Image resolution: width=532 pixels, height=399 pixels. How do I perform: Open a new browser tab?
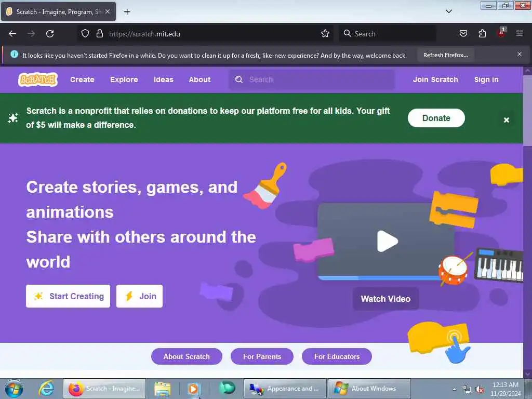(x=127, y=12)
